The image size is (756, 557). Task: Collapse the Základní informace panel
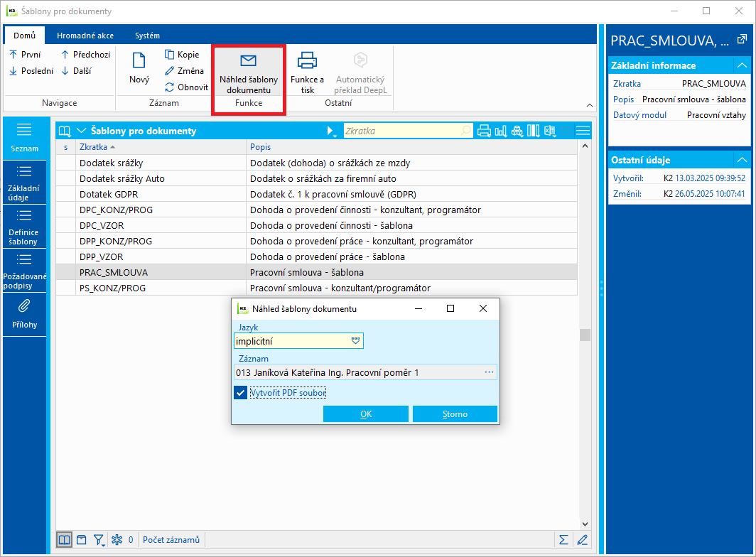pyautogui.click(x=742, y=65)
